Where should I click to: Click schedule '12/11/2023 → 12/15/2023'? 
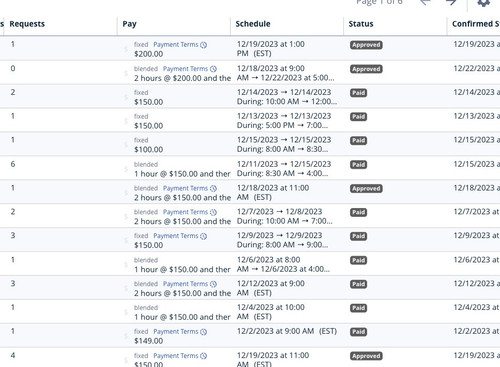pos(284,164)
